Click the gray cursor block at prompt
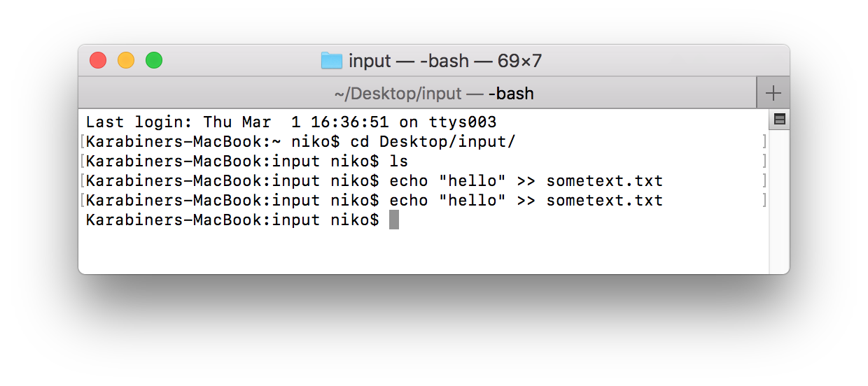868x386 pixels. click(394, 220)
